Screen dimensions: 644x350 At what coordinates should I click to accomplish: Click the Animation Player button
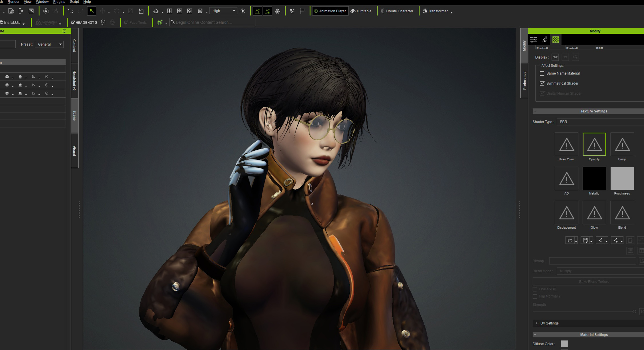(x=330, y=11)
